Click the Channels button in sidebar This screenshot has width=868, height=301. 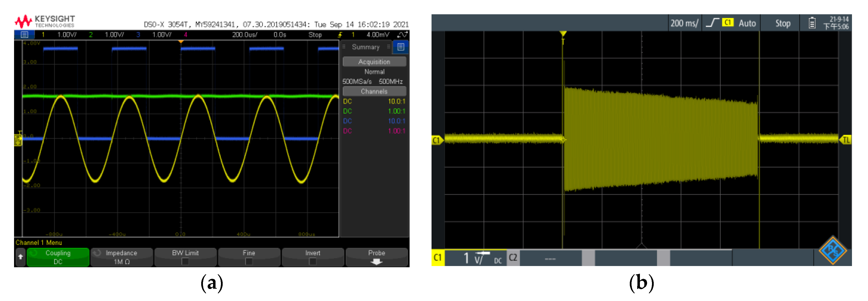click(x=374, y=92)
